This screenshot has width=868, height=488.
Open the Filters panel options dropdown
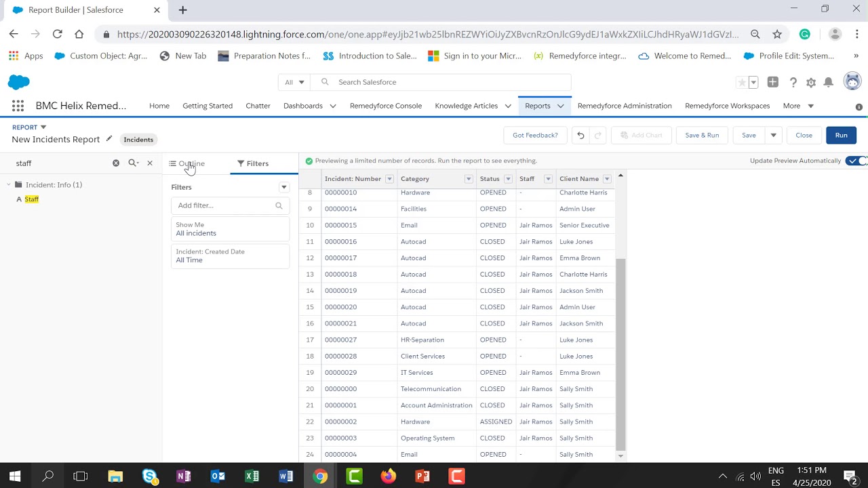tap(284, 187)
